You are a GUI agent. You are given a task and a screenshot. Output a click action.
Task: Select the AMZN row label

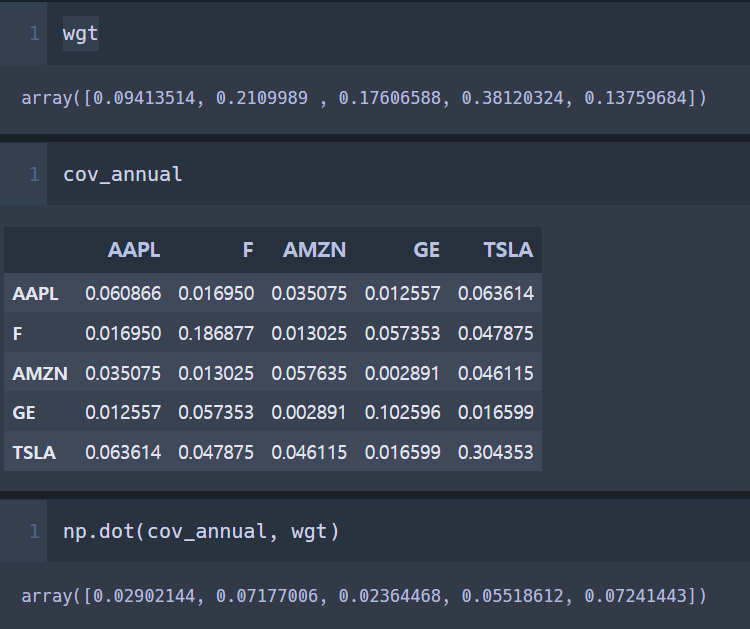pyautogui.click(x=40, y=373)
